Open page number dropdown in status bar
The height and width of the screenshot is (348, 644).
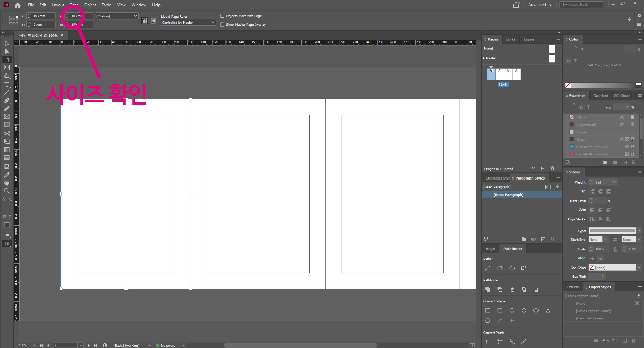point(80,345)
